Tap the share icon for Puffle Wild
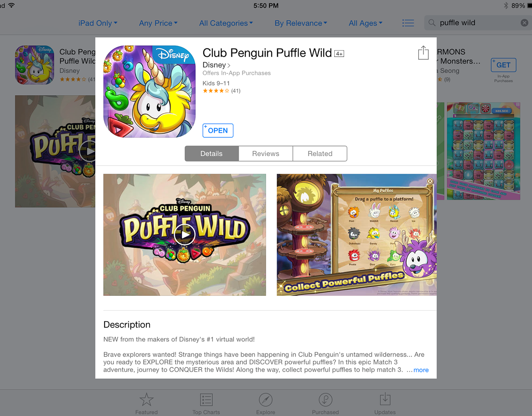532x416 pixels. (423, 53)
